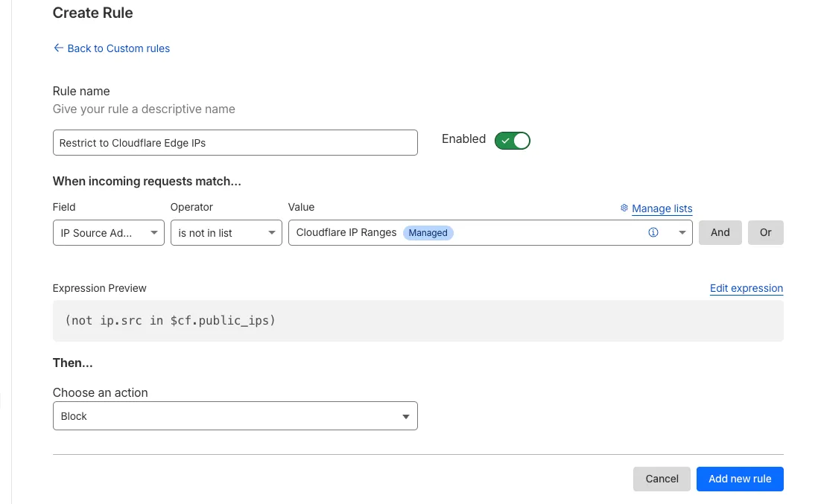Go back via 'Back to Custom rules' link

(x=118, y=48)
